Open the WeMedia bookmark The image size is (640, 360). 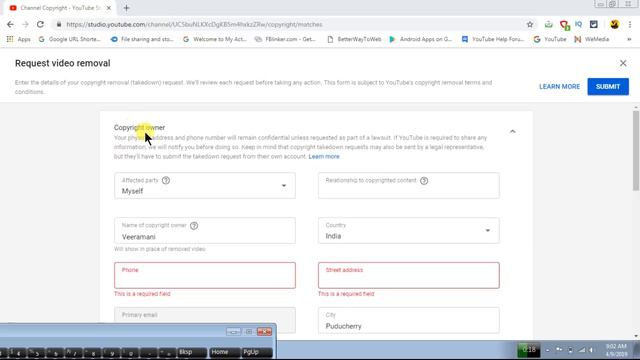pos(591,39)
